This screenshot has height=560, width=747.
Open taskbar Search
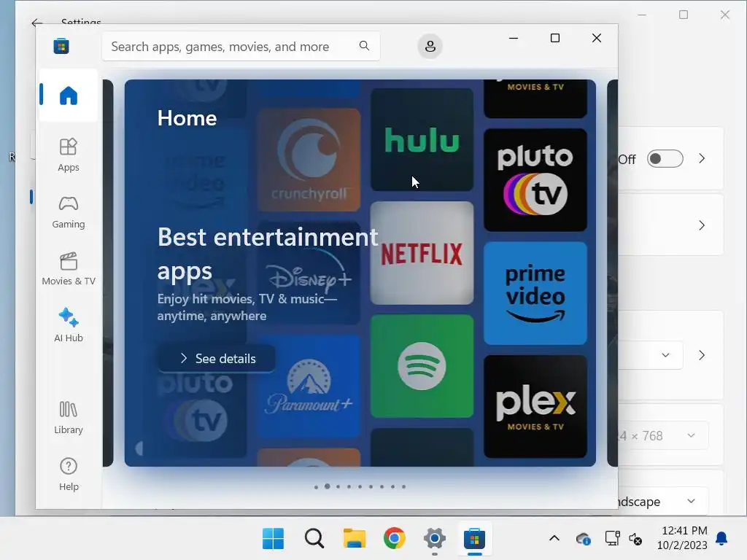tap(314, 539)
